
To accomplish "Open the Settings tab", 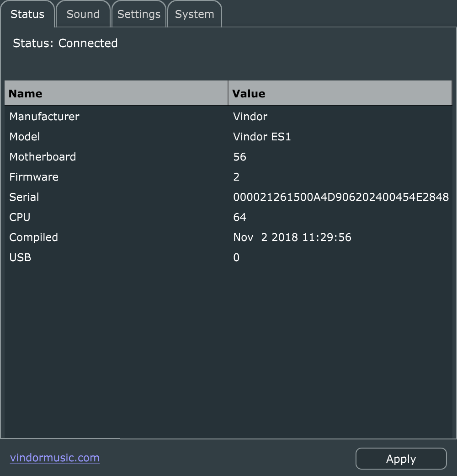I will pos(138,14).
